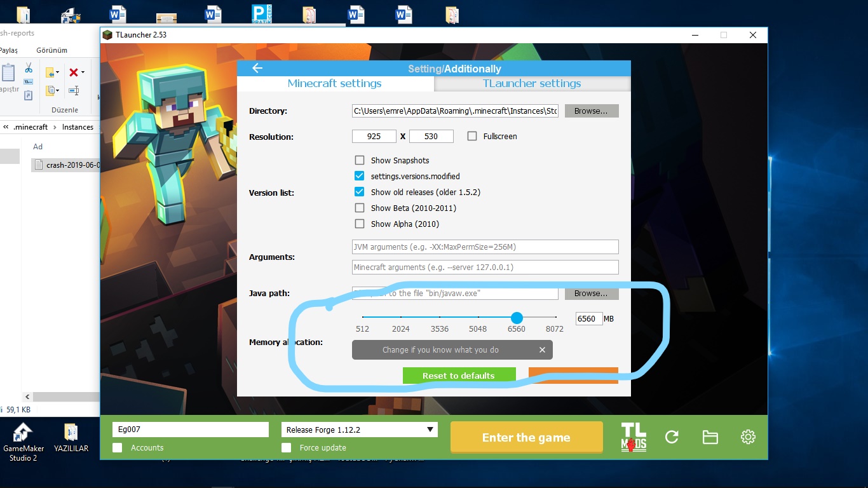
Task: Click the Ad column header in Explorer
Action: pyautogui.click(x=38, y=147)
